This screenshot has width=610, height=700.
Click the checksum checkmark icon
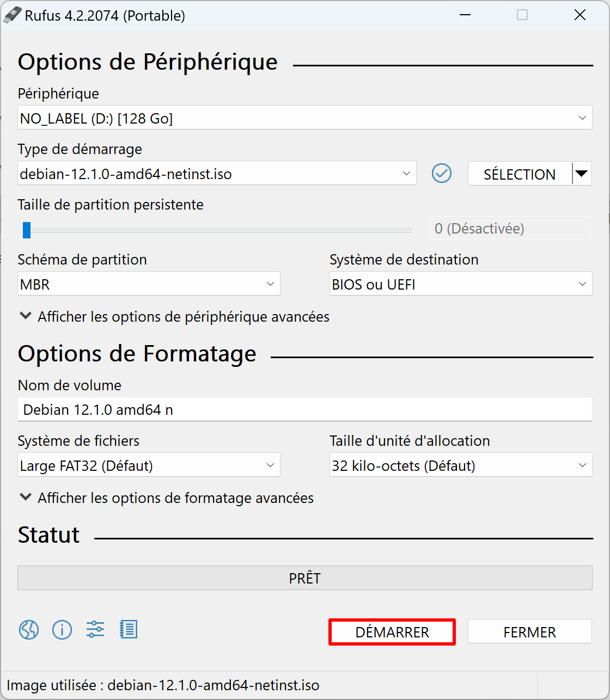[442, 174]
